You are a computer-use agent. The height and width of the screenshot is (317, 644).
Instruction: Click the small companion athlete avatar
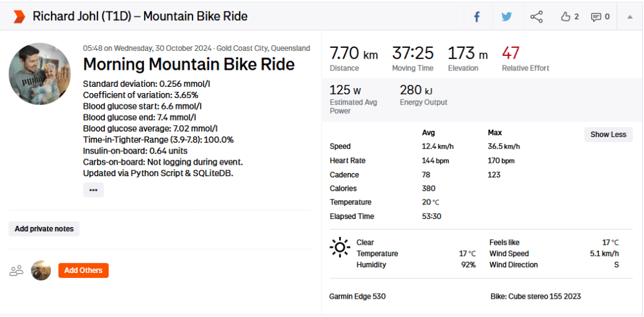click(x=41, y=270)
